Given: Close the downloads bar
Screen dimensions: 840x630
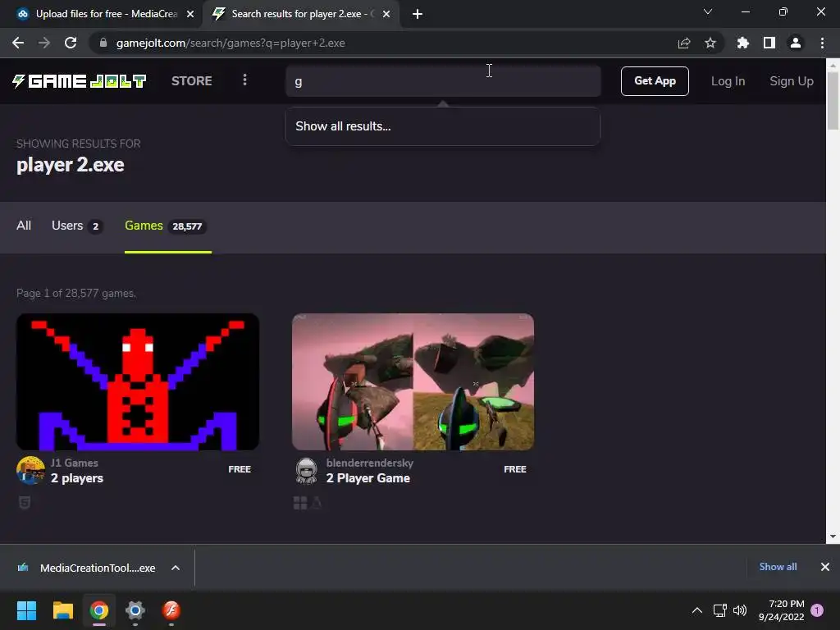Looking at the screenshot, I should click(x=825, y=567).
